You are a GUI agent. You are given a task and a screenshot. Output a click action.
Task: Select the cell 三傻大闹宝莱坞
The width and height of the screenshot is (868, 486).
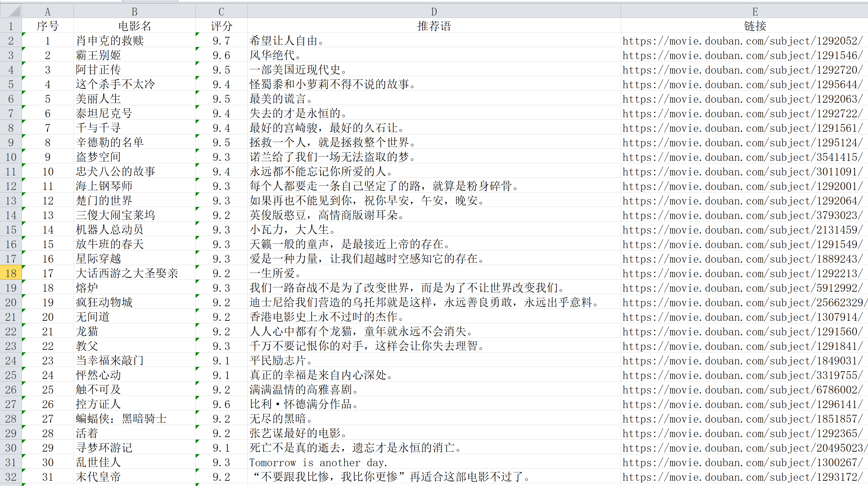pyautogui.click(x=134, y=215)
